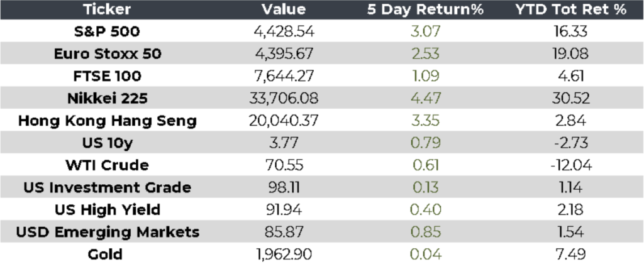Click the WTI Crude row label
Screen dimensions: 644x269
(x=108, y=165)
